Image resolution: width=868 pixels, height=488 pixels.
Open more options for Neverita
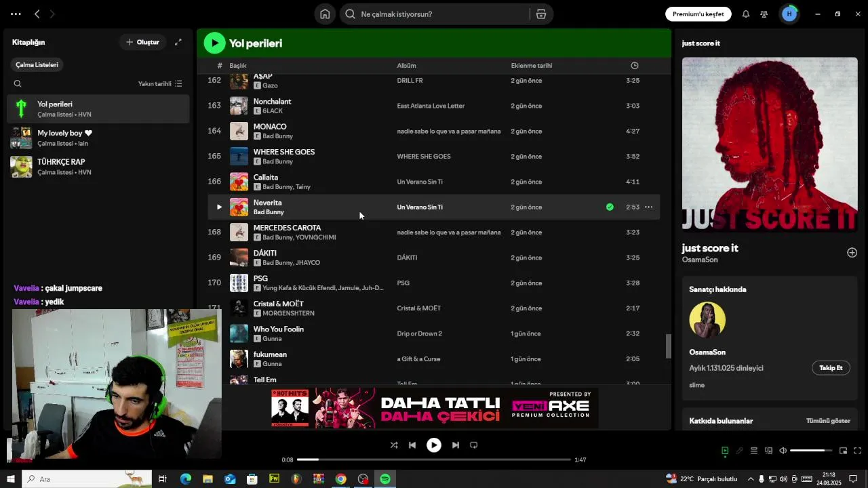(x=649, y=207)
